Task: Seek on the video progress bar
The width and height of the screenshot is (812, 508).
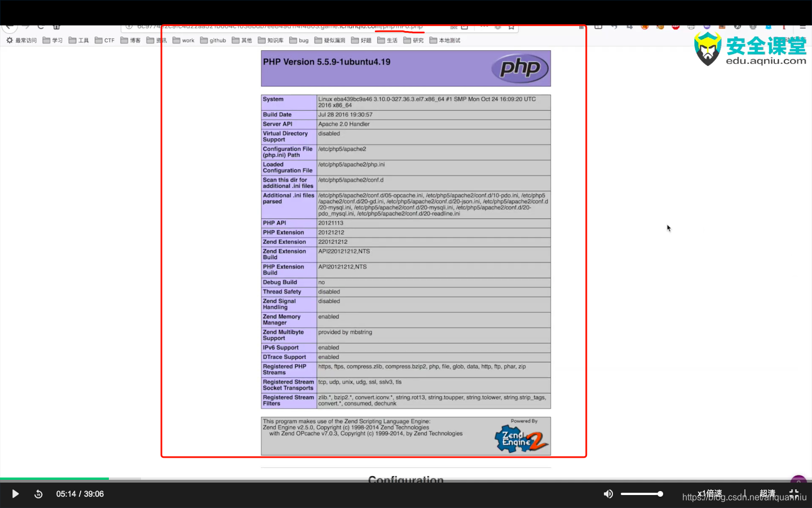Action: pyautogui.click(x=406, y=479)
